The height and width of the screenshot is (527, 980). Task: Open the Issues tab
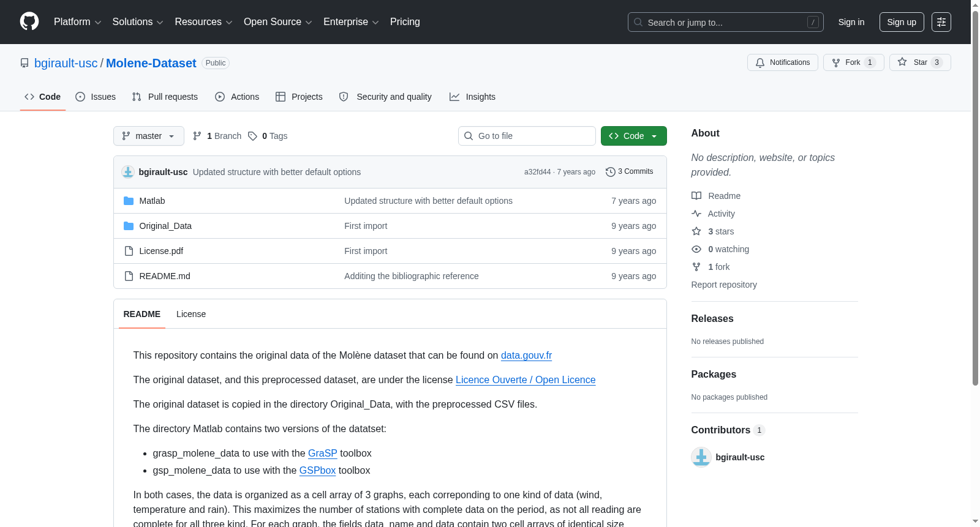click(96, 97)
